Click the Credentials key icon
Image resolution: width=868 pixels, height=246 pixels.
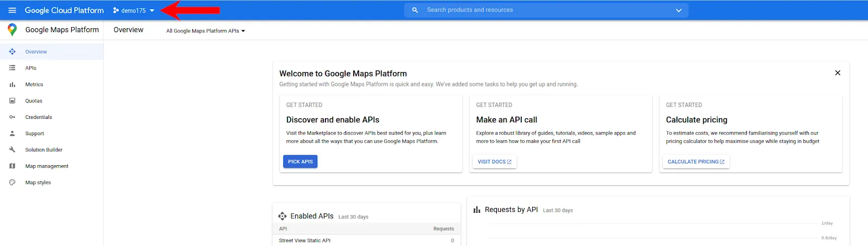click(12, 117)
